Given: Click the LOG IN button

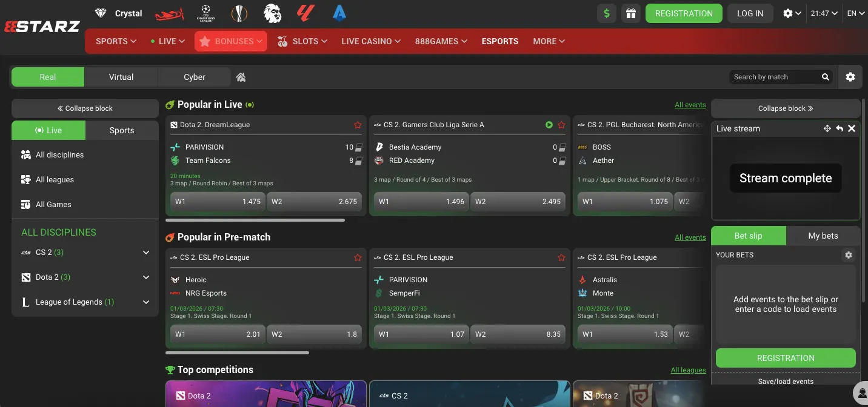Looking at the screenshot, I should click(x=750, y=13).
